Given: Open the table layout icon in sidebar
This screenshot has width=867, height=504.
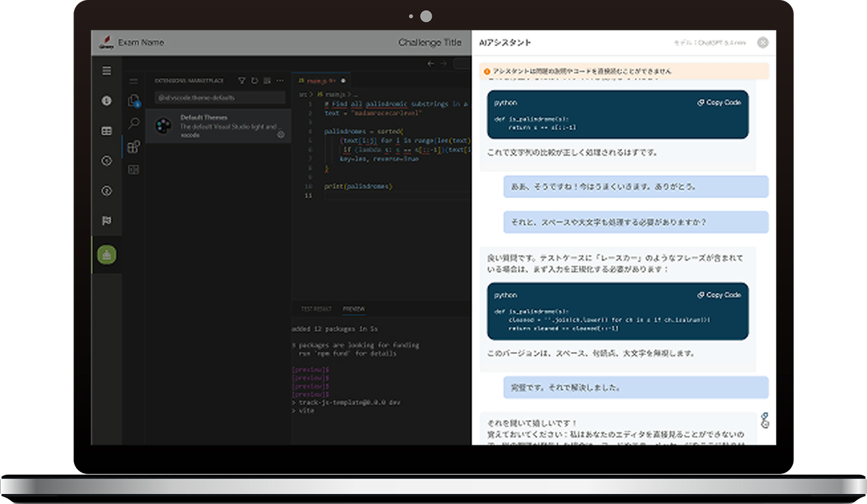Looking at the screenshot, I should [x=107, y=131].
